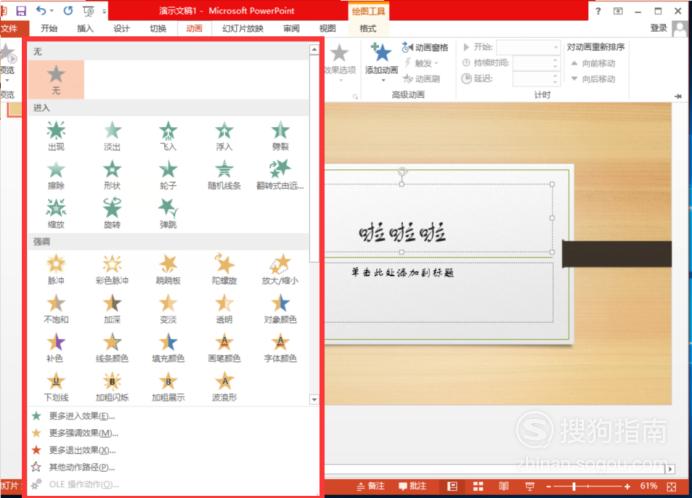Apply the 变淡 lighten effect
The image size is (692, 498).
point(168,308)
